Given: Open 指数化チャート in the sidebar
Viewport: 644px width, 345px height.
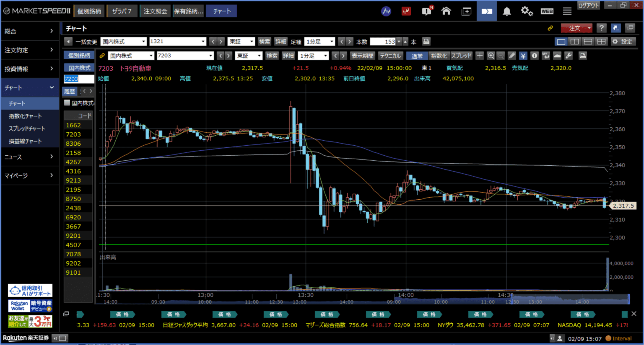Looking at the screenshot, I should pos(25,116).
